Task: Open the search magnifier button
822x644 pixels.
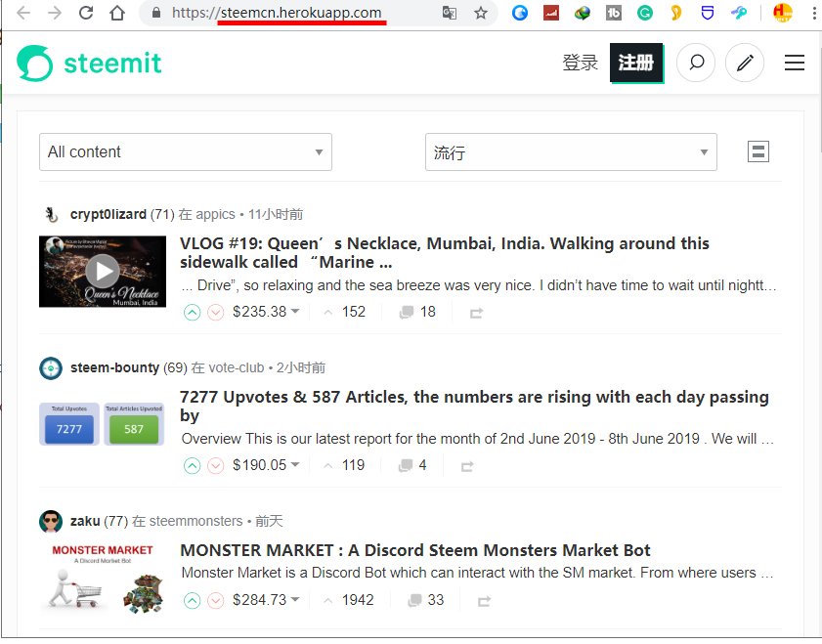Action: click(x=696, y=63)
